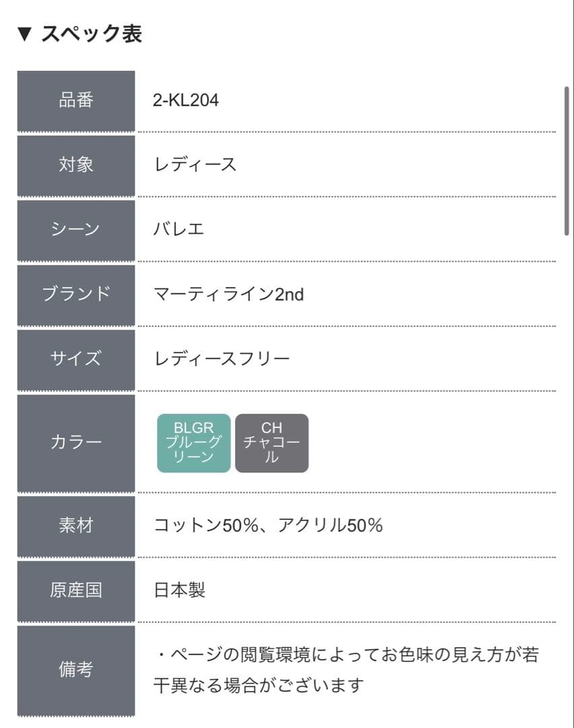This screenshot has width=574, height=728.
Task: Select the BLGR ブルーグリーン color swatch
Action: [194, 443]
